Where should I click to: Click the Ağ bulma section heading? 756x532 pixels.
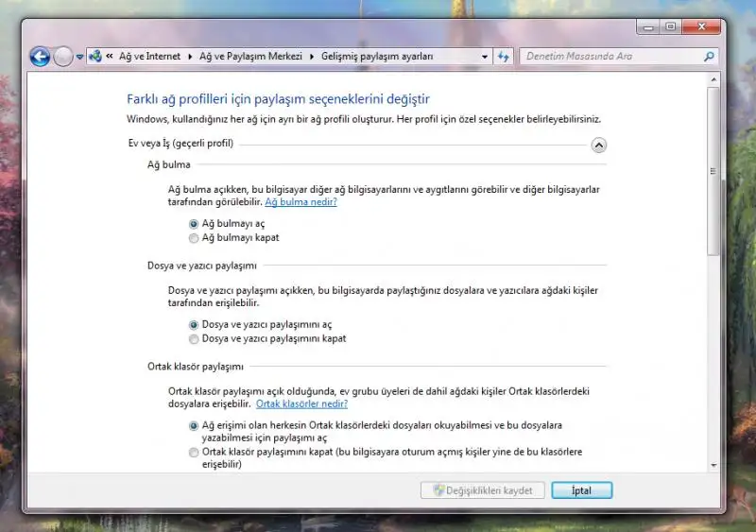click(x=169, y=165)
